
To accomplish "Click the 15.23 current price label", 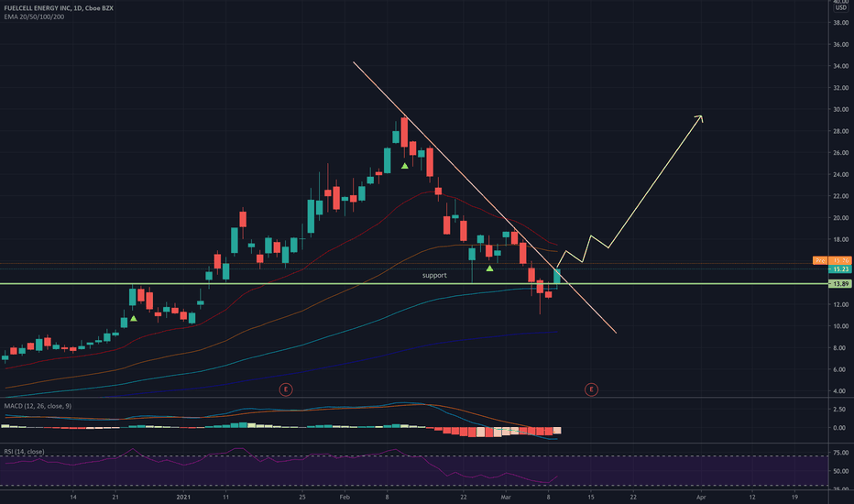I will tap(840, 269).
